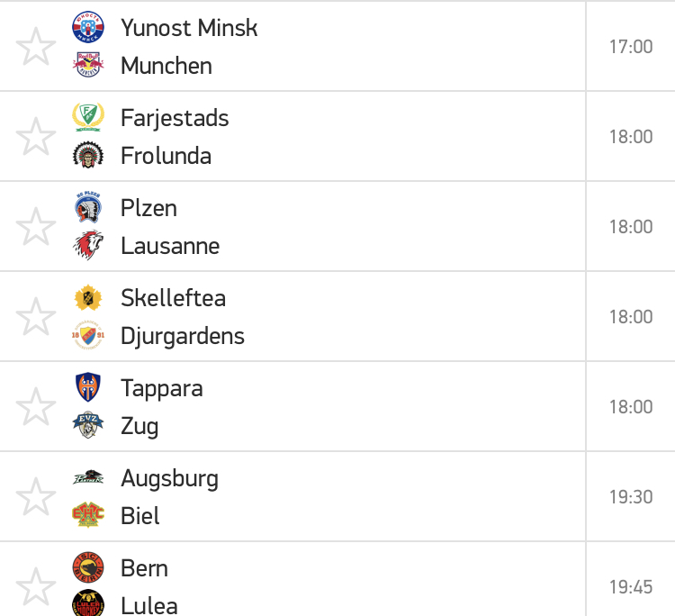Star the Tappara vs Zug game
This screenshot has height=616, width=675.
[36, 406]
